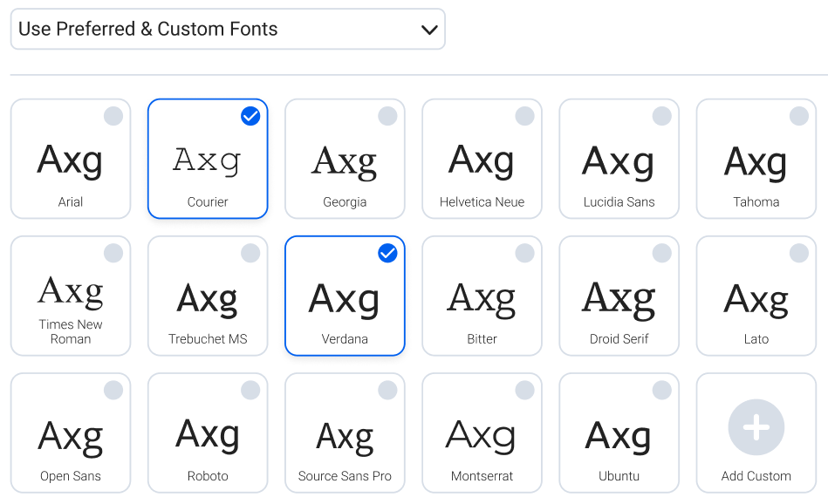Tick the Arial font card checkbox
828x504 pixels.
[113, 116]
